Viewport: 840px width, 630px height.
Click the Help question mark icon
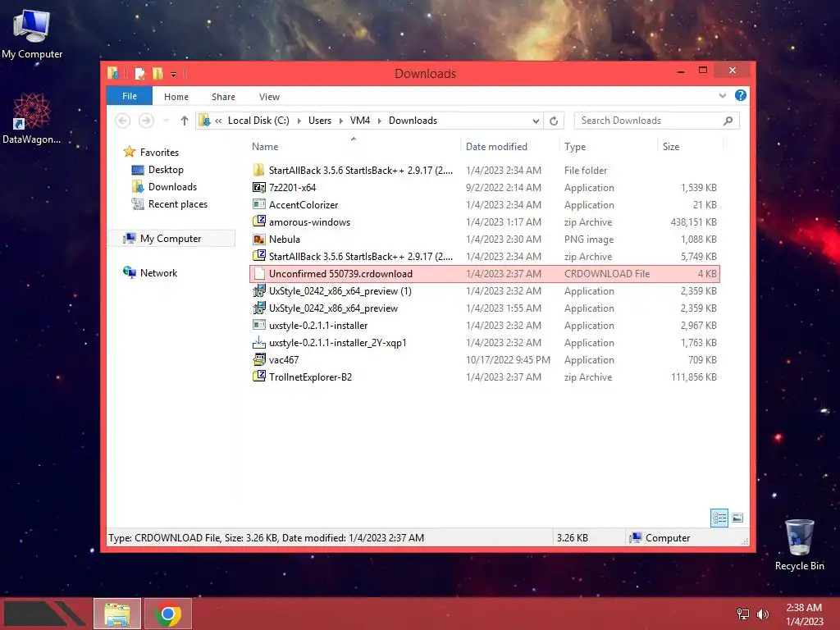[741, 95]
